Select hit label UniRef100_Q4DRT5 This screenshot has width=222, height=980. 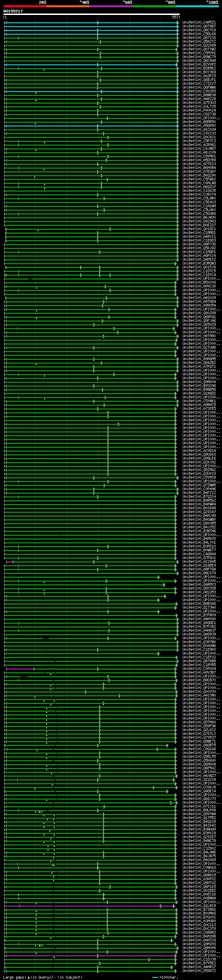click(x=199, y=745)
